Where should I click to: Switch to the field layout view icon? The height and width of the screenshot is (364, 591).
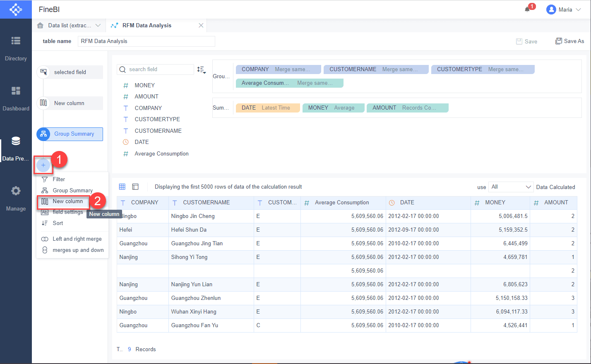click(135, 187)
